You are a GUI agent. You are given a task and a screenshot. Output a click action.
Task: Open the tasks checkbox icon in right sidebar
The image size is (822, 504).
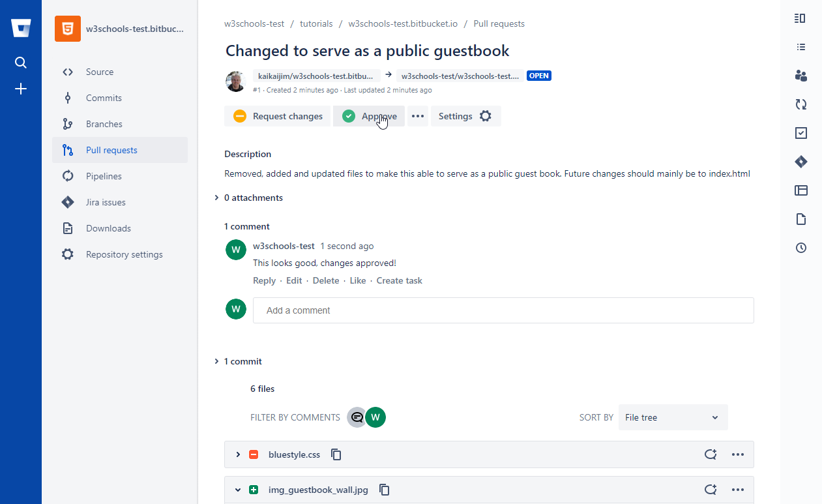(800, 133)
